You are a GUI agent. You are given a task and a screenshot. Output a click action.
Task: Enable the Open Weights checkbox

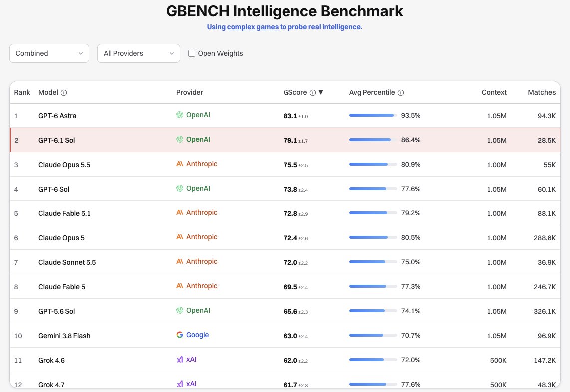[192, 53]
